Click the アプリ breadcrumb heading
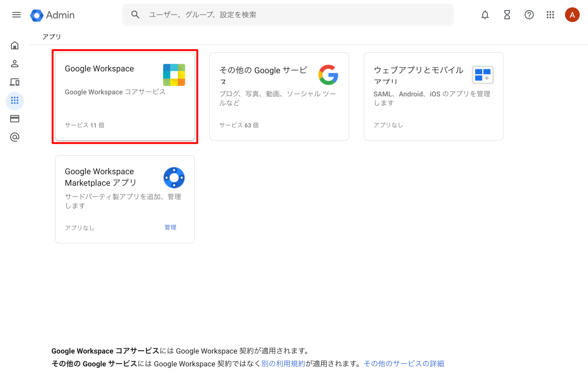This screenshot has width=588, height=382. tap(51, 37)
